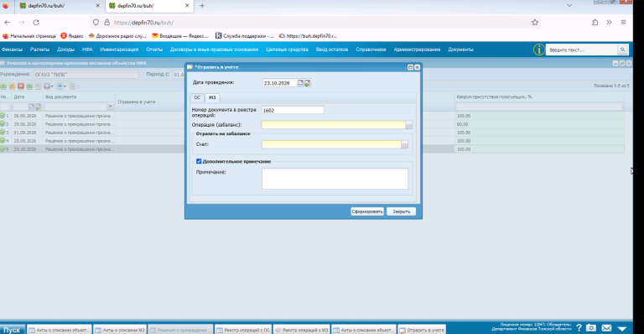Open Начальная страница bookmark
The height and width of the screenshot is (334, 644).
pos(29,36)
